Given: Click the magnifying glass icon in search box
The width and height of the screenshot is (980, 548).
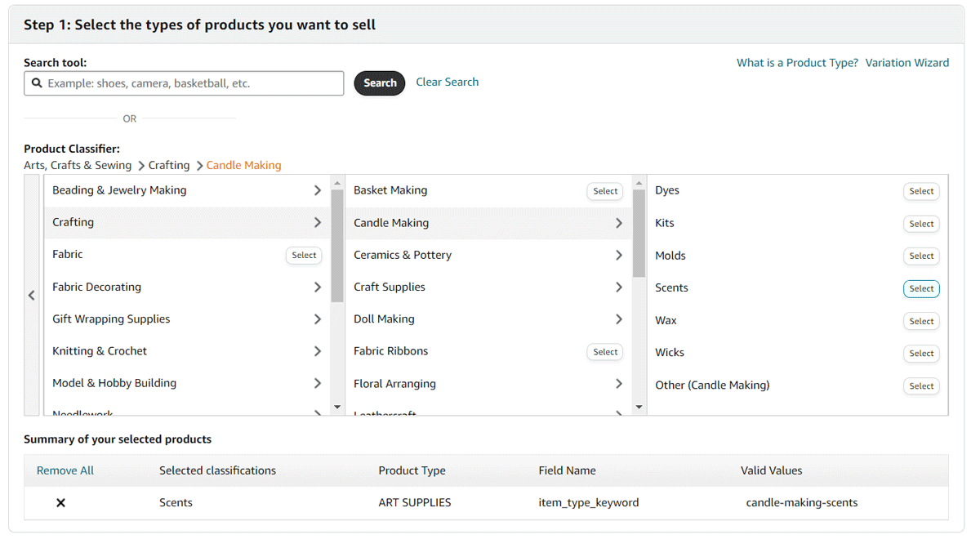Looking at the screenshot, I should [x=37, y=82].
